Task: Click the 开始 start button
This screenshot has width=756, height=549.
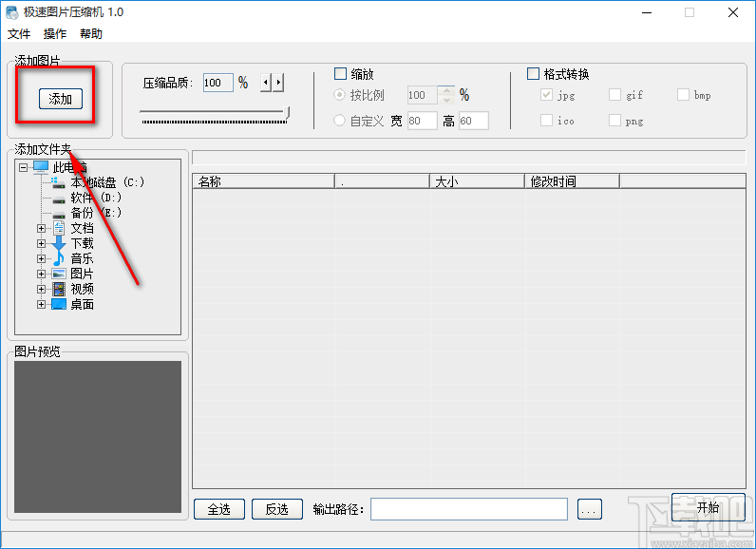Action: pos(709,507)
